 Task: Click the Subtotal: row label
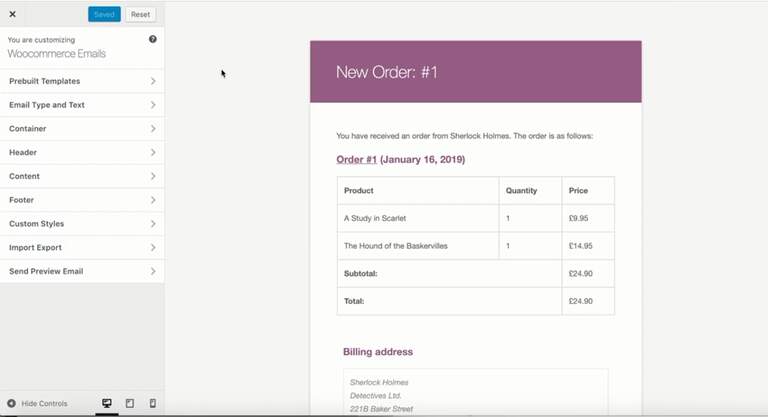click(360, 273)
